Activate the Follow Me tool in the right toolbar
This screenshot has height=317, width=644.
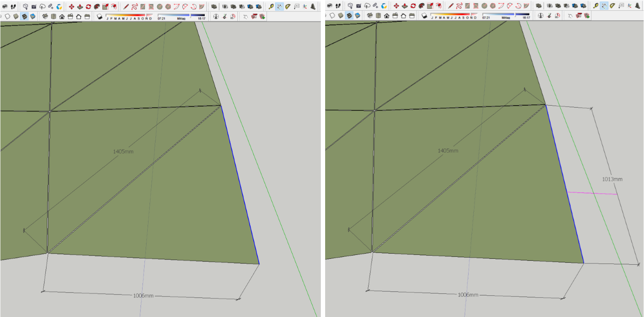pyautogui.click(x=422, y=6)
